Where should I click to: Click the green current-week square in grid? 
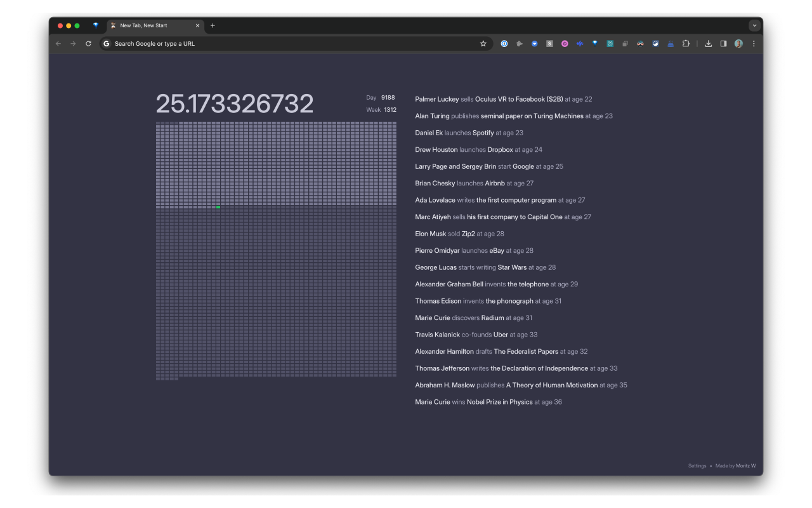coord(218,207)
